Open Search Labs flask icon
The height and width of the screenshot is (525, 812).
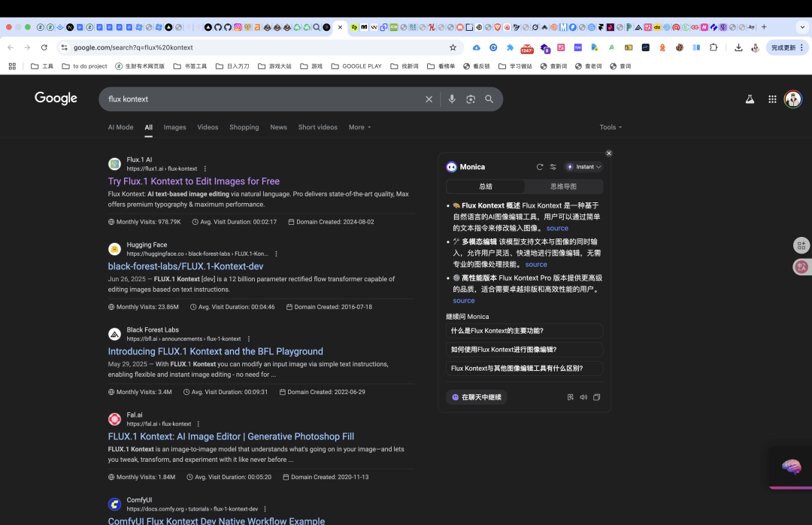coord(750,99)
